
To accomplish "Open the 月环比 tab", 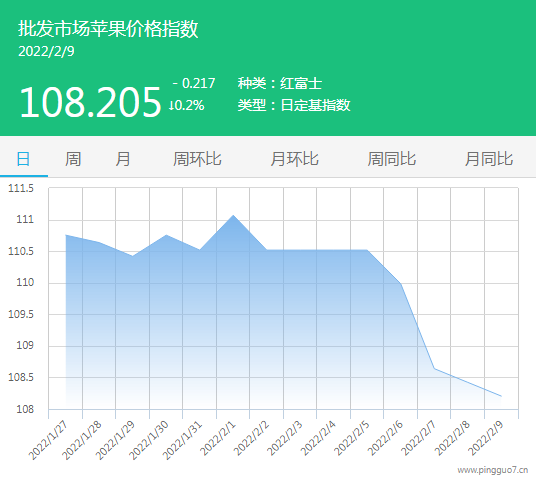I will coord(294,159).
